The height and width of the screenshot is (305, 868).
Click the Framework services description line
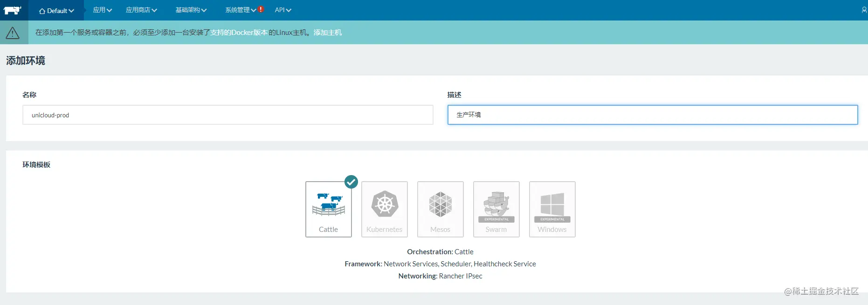coord(440,264)
